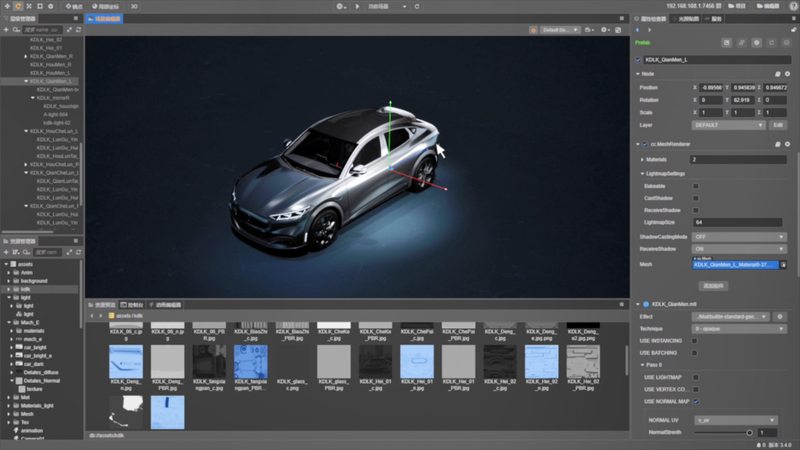This screenshot has height=450, width=800.
Task: Open the Layer DEFAULT dropdown
Action: pos(728,125)
